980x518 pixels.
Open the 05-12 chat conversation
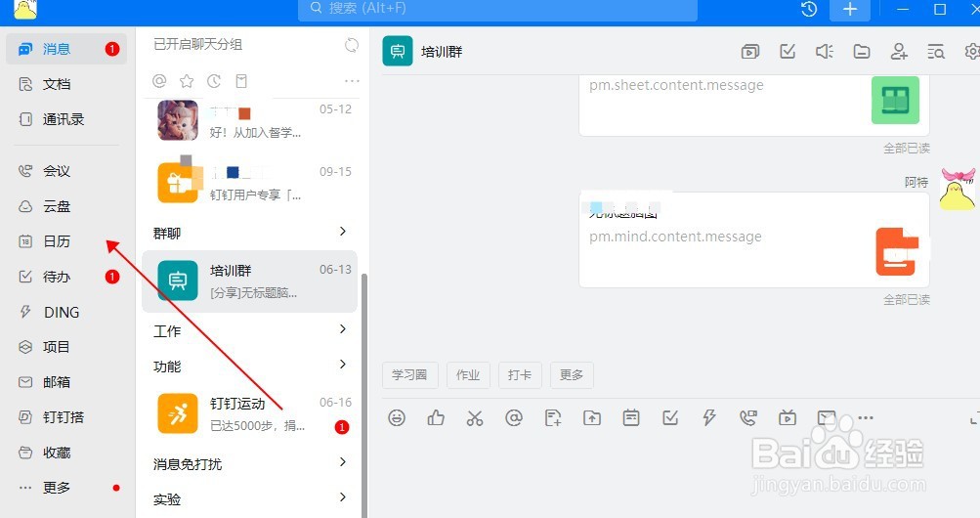pos(251,120)
